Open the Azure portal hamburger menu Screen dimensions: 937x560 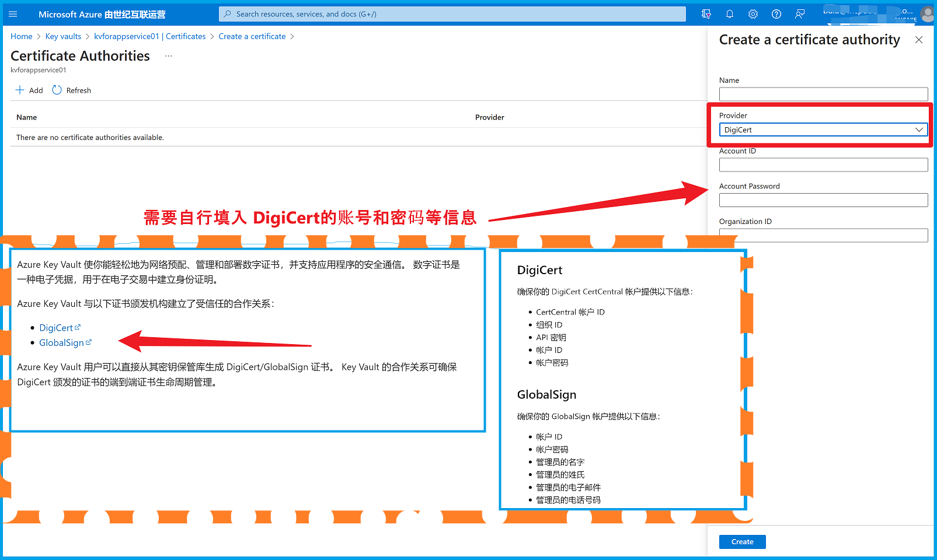coord(13,14)
